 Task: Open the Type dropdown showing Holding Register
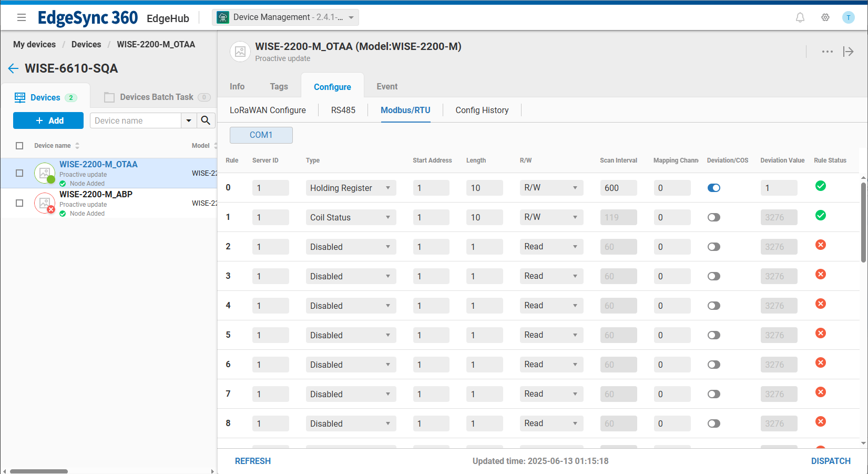click(351, 188)
